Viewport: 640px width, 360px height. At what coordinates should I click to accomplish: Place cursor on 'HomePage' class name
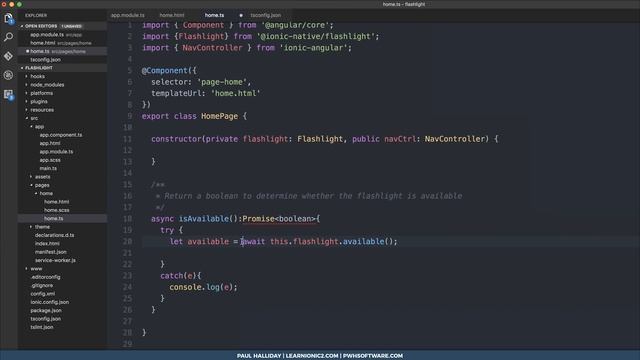click(219, 116)
